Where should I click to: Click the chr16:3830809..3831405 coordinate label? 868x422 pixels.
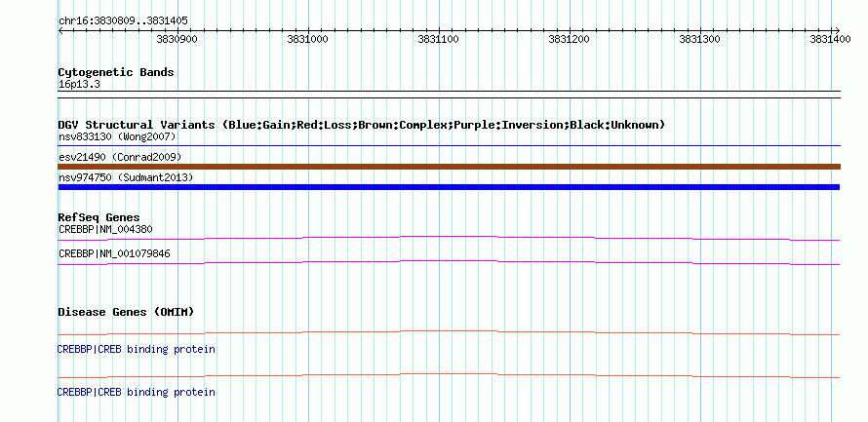click(123, 21)
